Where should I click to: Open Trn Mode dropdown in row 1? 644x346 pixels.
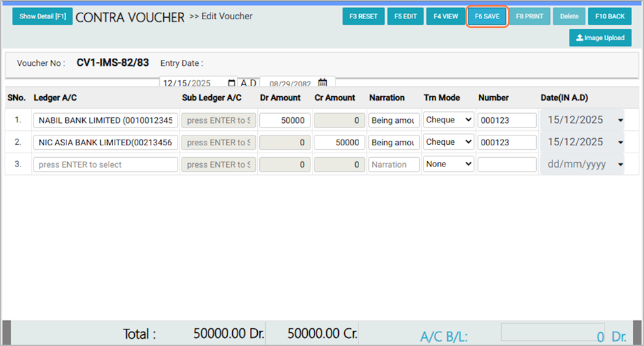pos(449,120)
